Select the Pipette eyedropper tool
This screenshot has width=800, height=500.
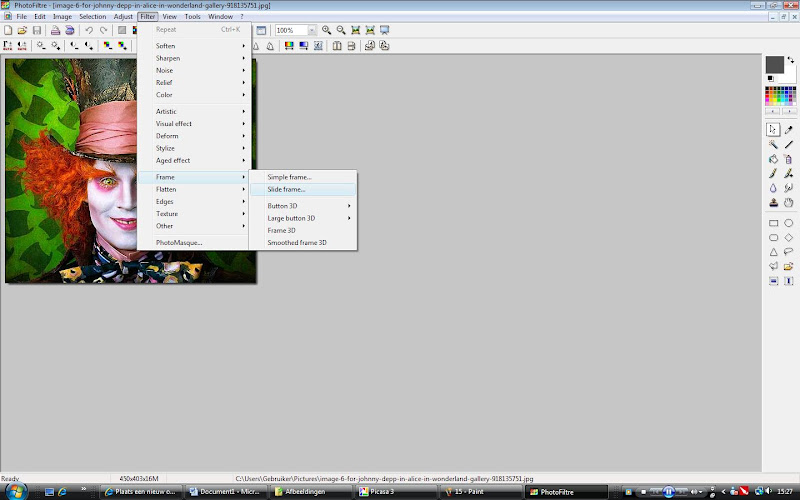(788, 130)
